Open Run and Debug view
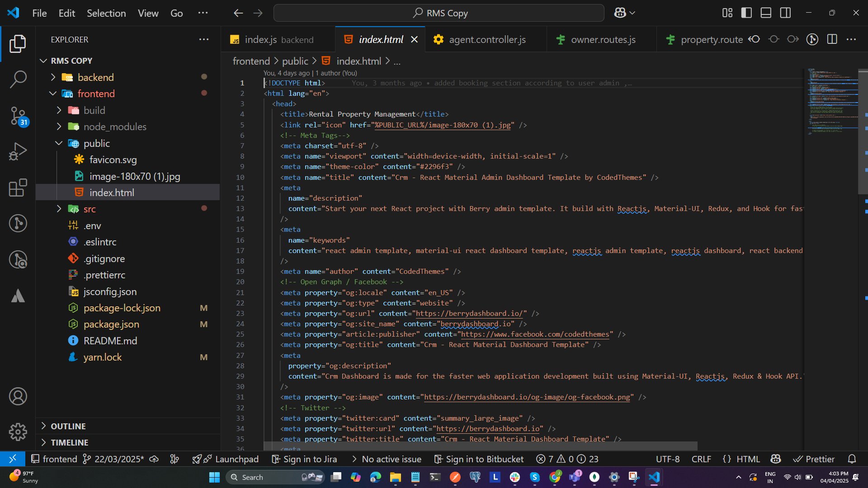 (x=18, y=151)
